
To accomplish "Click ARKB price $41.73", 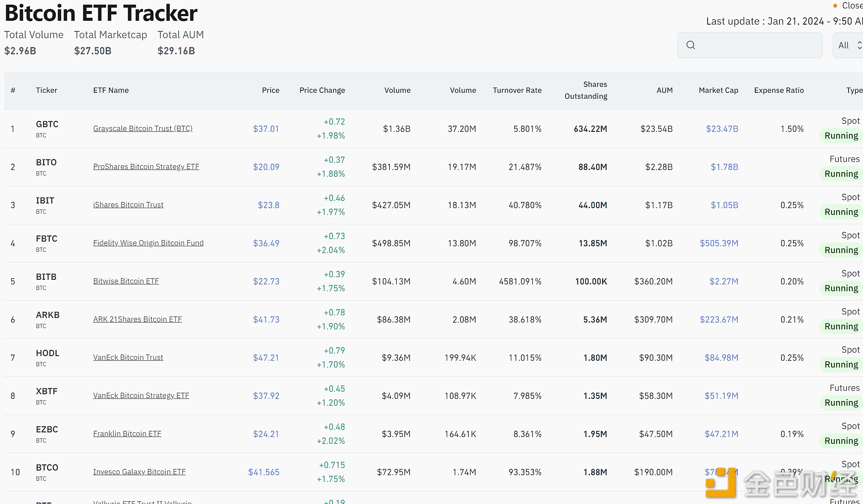I will [266, 320].
